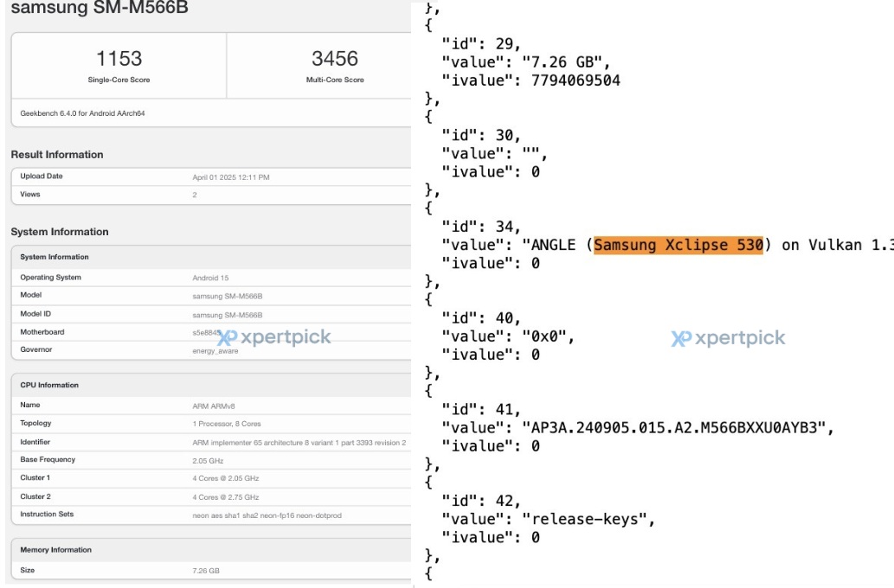Click the JSON line '"id": 34,'
The width and height of the screenshot is (894, 588).
click(x=481, y=227)
